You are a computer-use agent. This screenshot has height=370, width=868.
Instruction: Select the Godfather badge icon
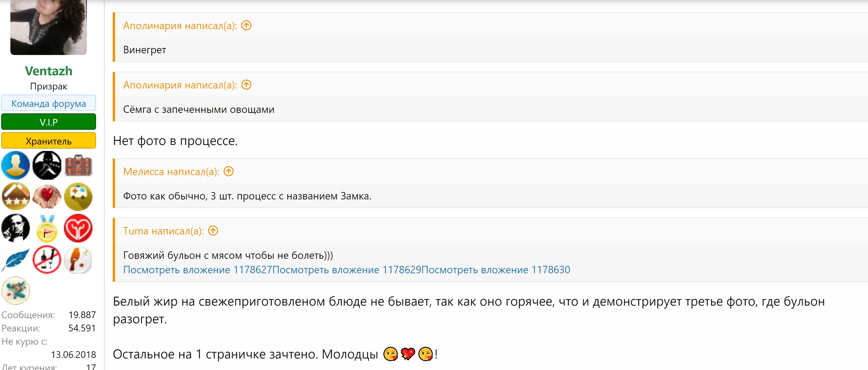pos(15,228)
